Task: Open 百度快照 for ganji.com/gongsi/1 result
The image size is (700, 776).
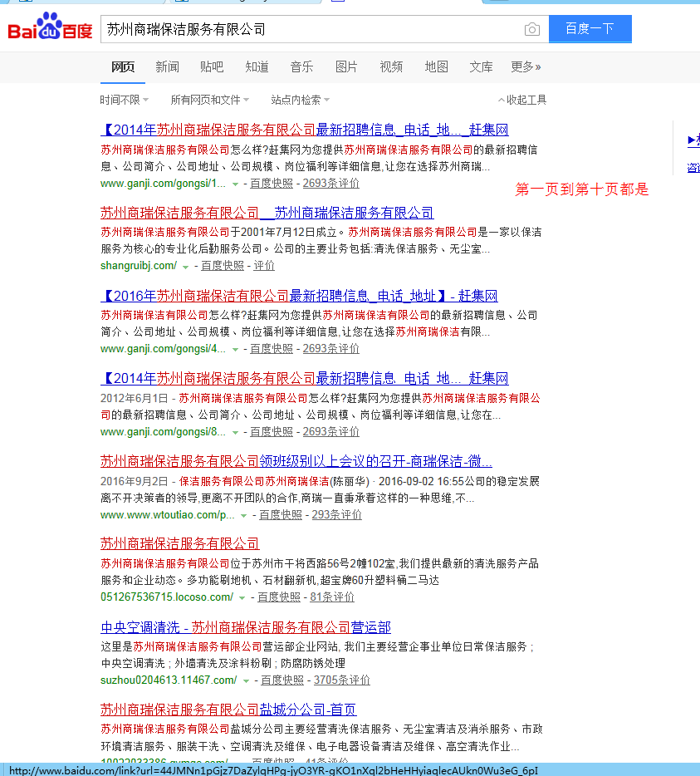Action: [x=272, y=183]
